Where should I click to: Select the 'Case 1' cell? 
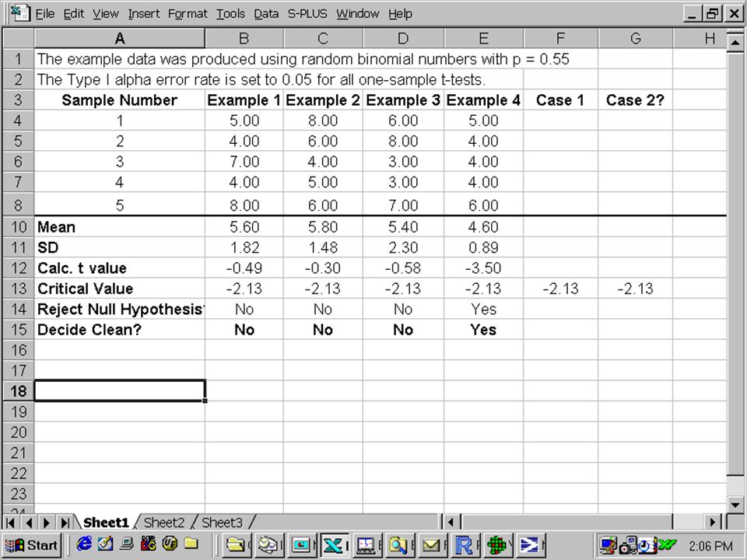point(560,100)
